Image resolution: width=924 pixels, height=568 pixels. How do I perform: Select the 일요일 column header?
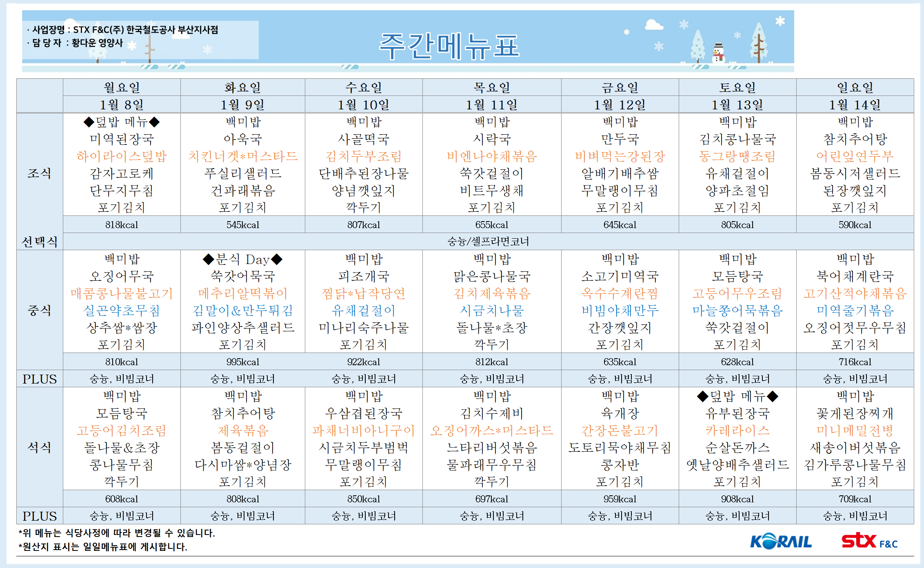click(855, 87)
